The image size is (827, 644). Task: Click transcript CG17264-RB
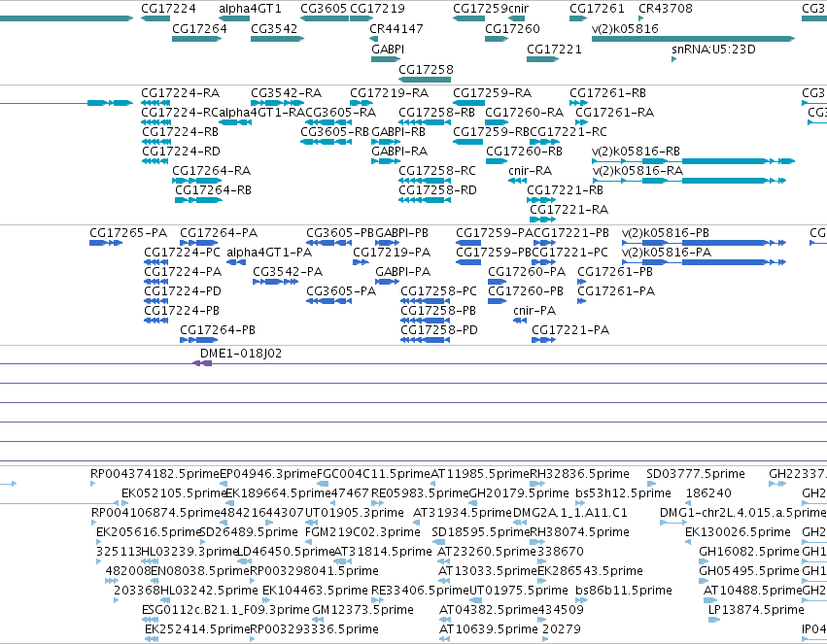198,200
